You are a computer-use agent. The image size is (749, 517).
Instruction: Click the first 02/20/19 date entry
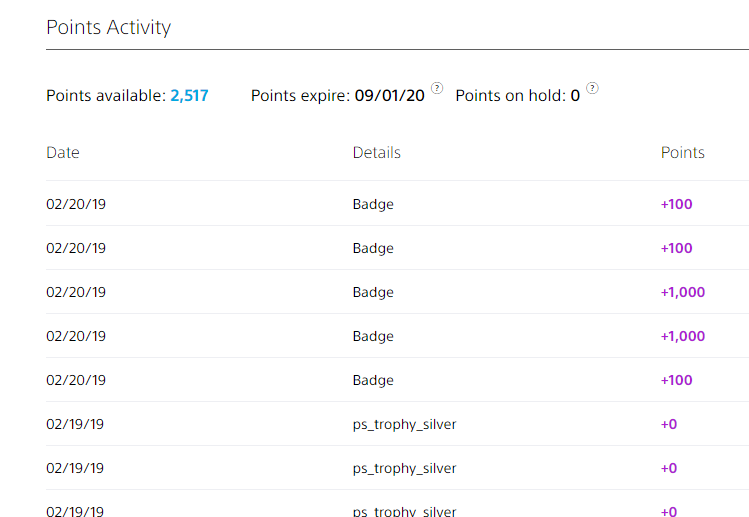coord(76,204)
